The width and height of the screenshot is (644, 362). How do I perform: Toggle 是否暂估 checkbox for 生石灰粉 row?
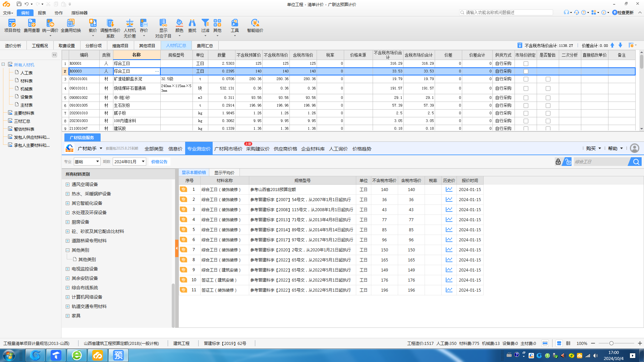[x=548, y=106]
